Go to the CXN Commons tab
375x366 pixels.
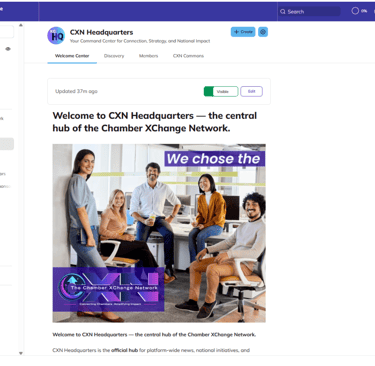point(188,56)
